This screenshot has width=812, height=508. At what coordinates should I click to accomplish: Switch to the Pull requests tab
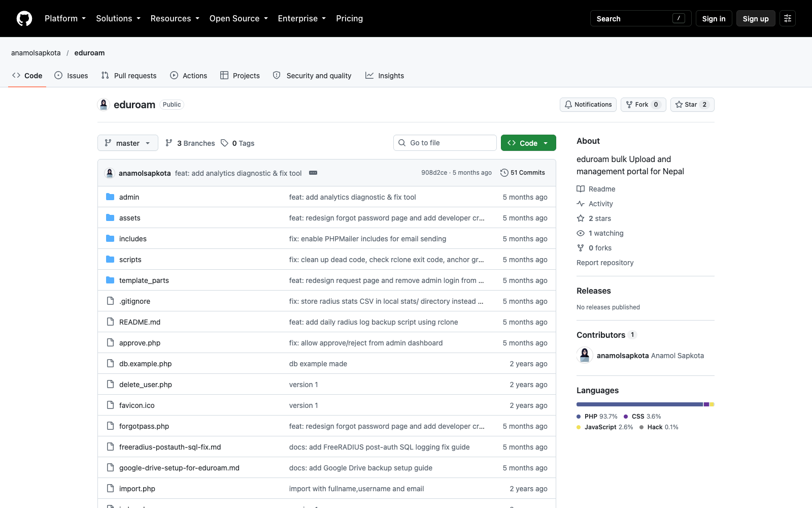[x=129, y=76]
